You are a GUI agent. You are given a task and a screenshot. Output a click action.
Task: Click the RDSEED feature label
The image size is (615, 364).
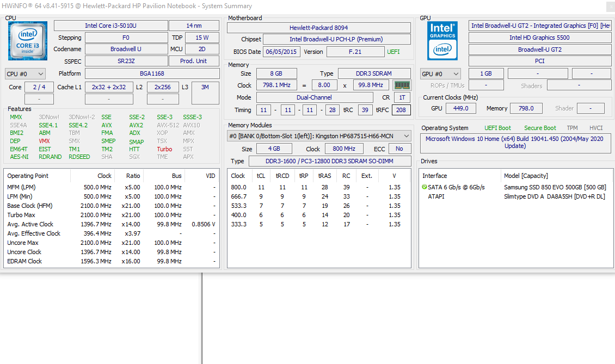pyautogui.click(x=79, y=157)
